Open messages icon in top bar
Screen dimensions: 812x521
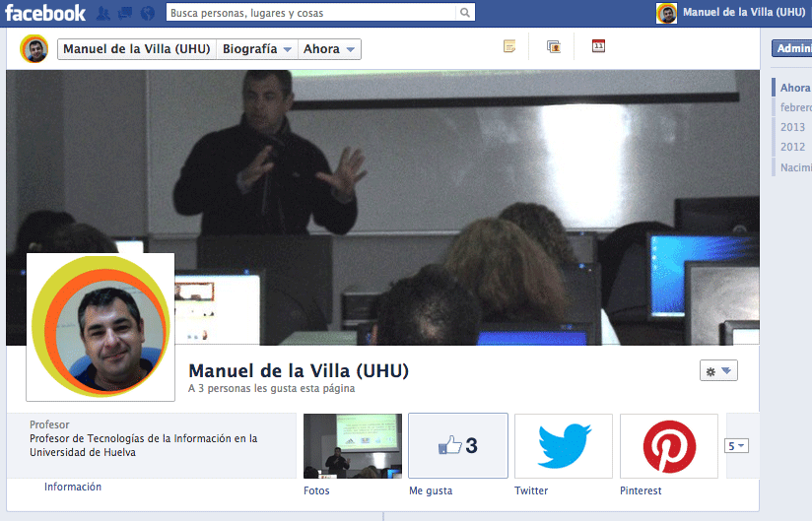[x=125, y=14]
